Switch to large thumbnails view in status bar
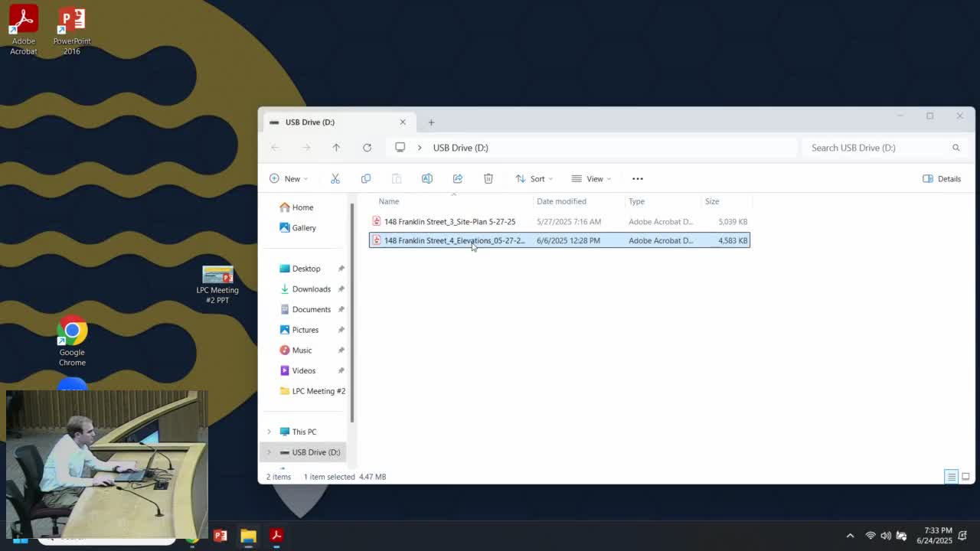 (965, 477)
